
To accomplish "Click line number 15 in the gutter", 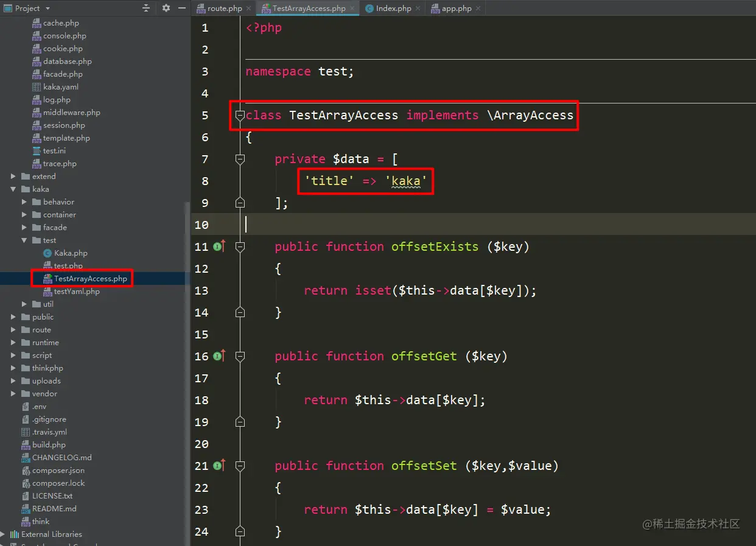I will pyautogui.click(x=201, y=334).
